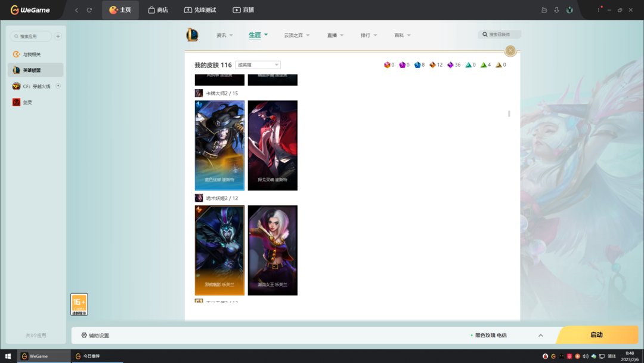Open 辅助设置 settings

[95, 336]
